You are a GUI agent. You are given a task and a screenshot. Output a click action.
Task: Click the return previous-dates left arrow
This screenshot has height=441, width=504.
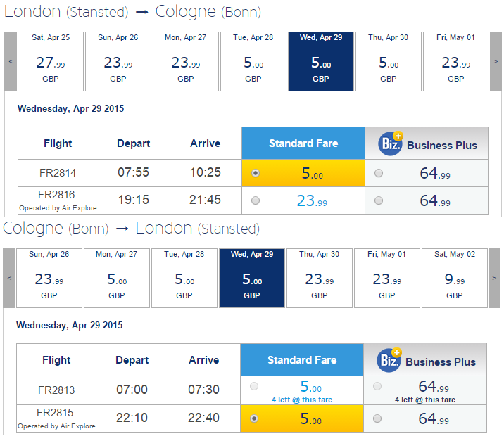9,278
